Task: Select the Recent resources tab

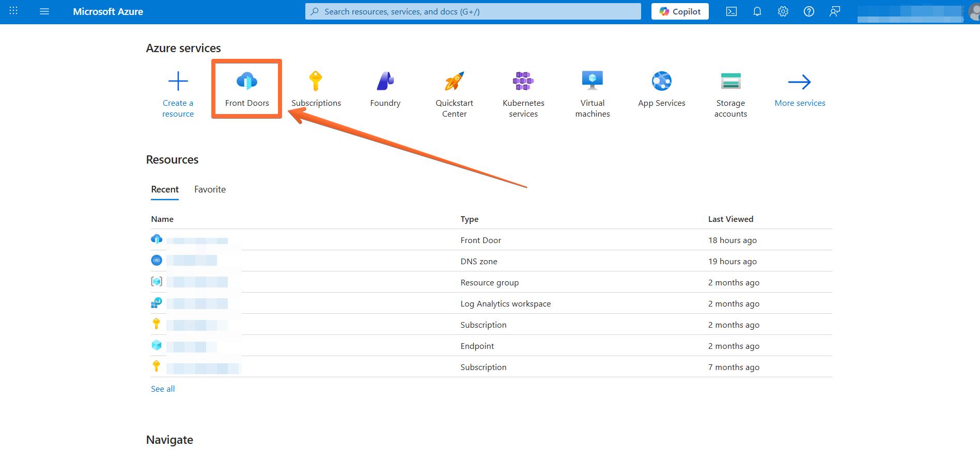Action: coord(165,189)
